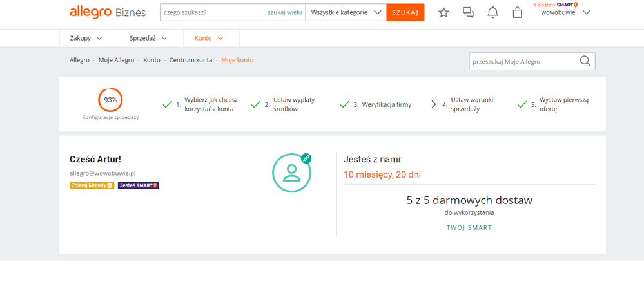Click the 93% configuration progress circle
This screenshot has height=291, width=644.
(x=110, y=100)
